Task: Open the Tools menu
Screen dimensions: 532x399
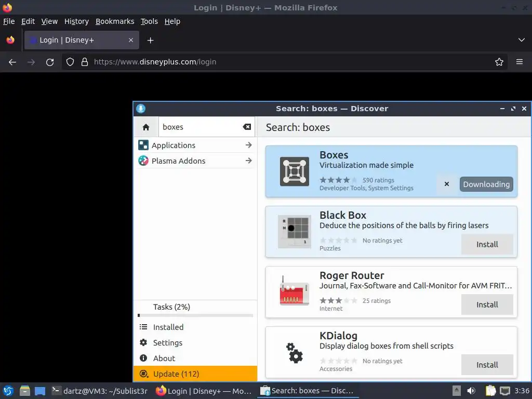Action: pos(149,21)
